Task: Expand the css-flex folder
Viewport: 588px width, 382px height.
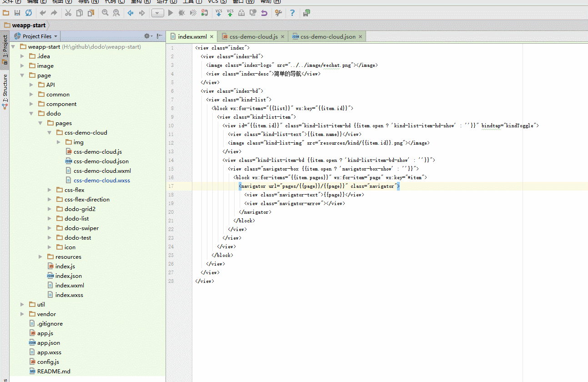Action: coord(50,190)
